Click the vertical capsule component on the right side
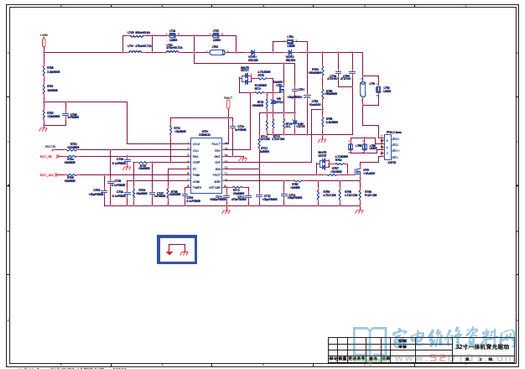The height and width of the screenshot is (369, 525). pos(362,89)
